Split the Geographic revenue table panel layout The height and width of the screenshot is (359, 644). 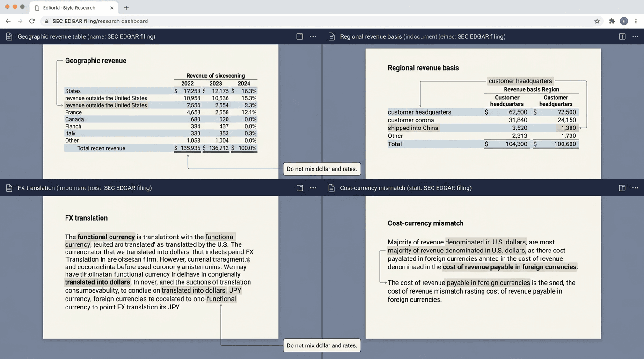(x=300, y=36)
